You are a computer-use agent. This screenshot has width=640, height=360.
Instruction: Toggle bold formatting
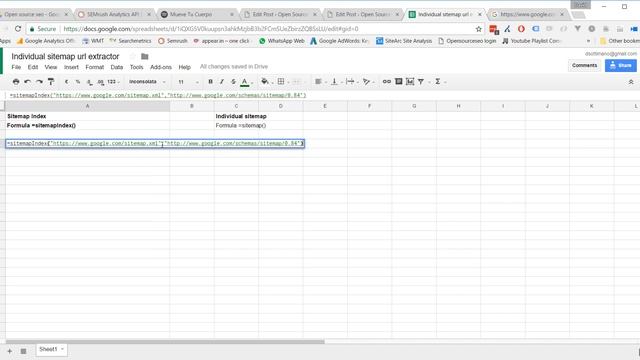coord(210,82)
